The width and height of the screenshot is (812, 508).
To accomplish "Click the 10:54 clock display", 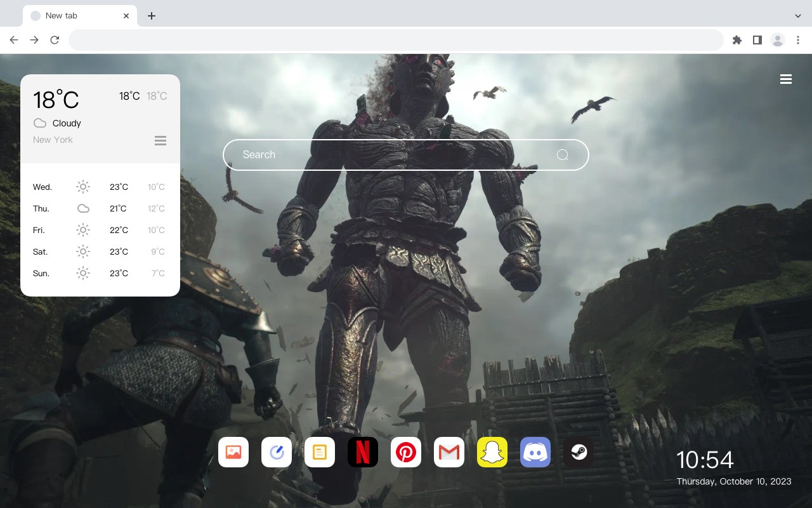I will click(705, 460).
